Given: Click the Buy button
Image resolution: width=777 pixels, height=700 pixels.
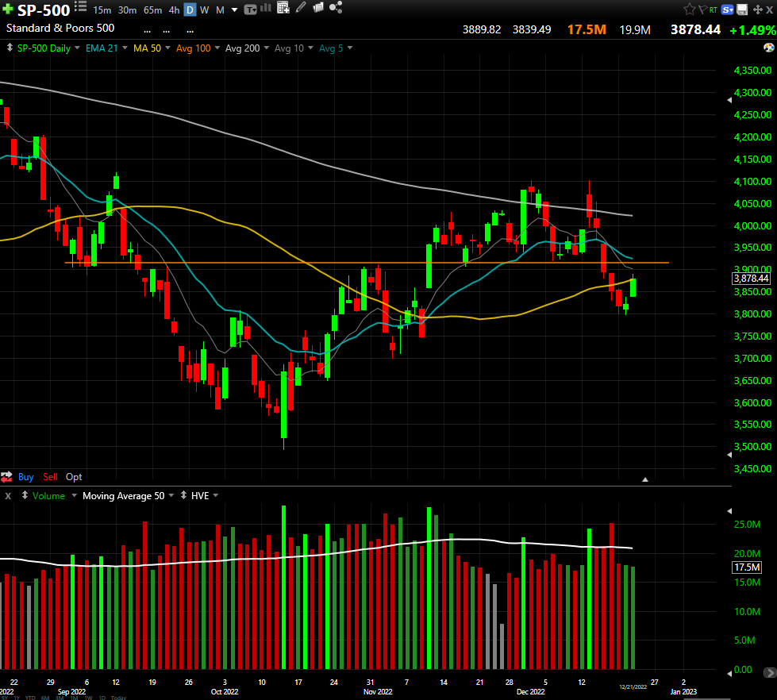Looking at the screenshot, I should pyautogui.click(x=25, y=477).
